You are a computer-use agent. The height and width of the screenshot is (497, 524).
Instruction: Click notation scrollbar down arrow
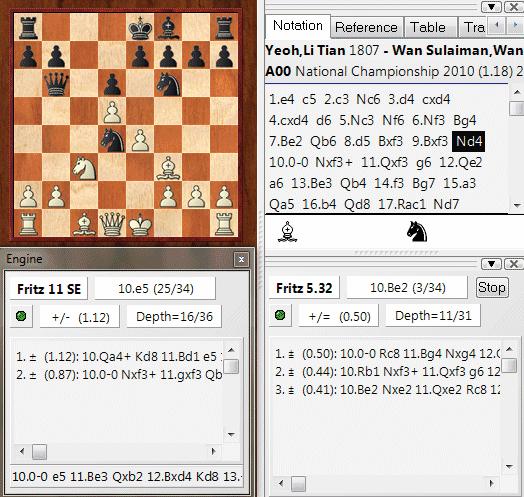(517, 205)
